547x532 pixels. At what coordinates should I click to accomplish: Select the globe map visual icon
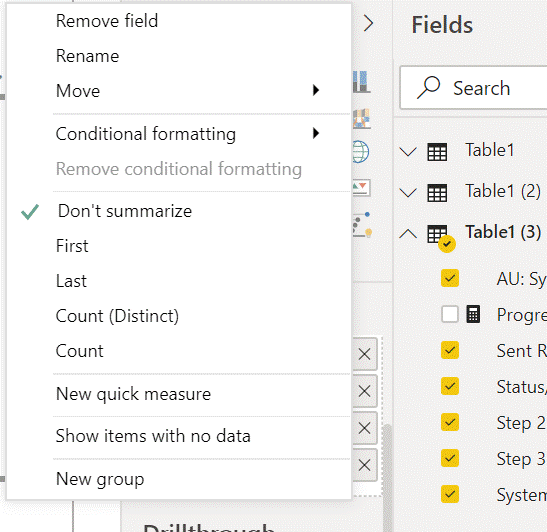pyautogui.click(x=360, y=152)
